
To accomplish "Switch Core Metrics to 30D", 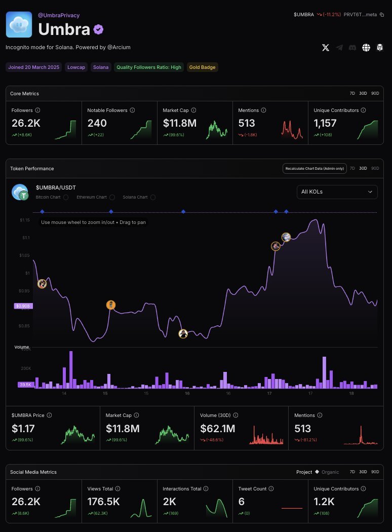I will (363, 93).
